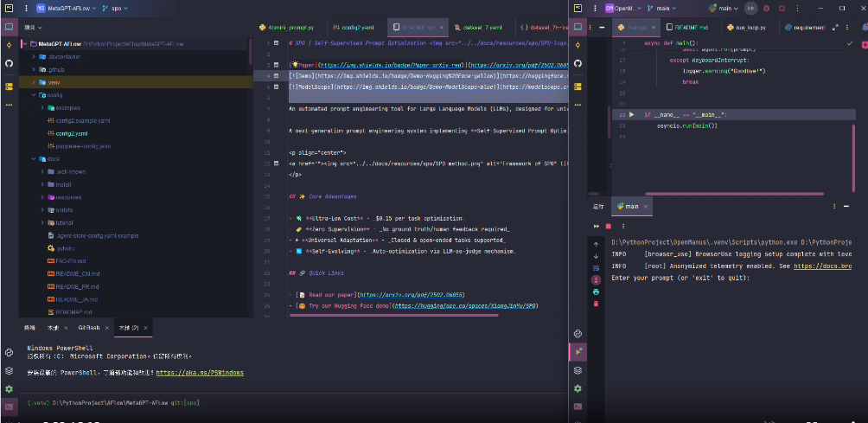Image resolution: width=868 pixels, height=423 pixels.
Task: Switch to the GitBash terminal tab
Action: point(88,329)
